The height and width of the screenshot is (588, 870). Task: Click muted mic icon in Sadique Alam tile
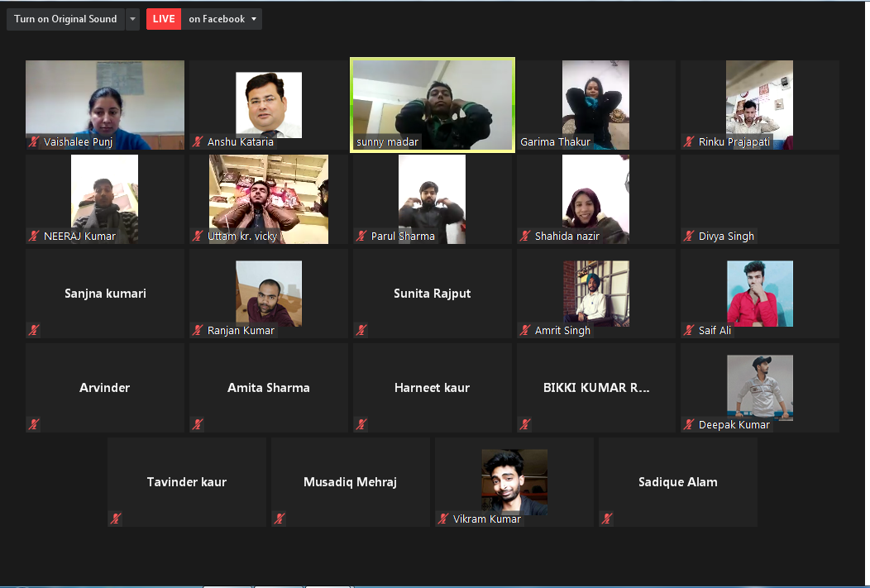(606, 519)
